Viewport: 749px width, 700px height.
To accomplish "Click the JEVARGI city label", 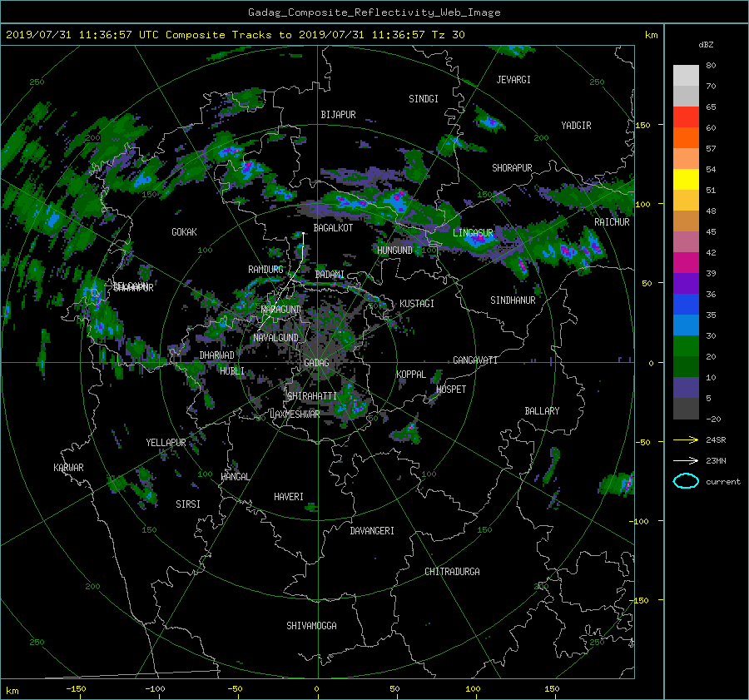I will point(513,80).
